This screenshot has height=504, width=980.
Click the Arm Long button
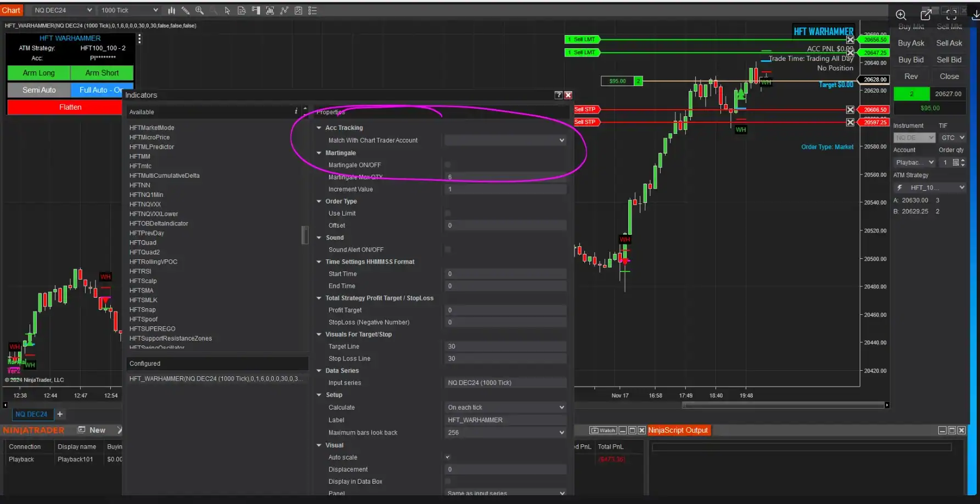point(38,73)
